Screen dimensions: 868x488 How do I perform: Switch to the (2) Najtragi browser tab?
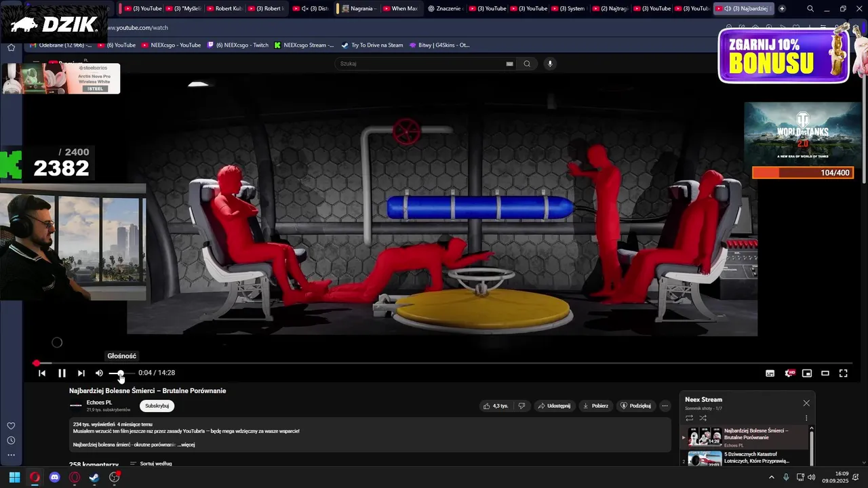[x=610, y=9]
